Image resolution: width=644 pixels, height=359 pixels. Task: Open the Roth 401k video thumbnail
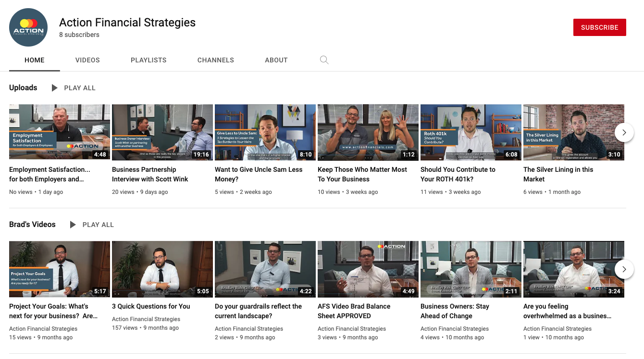[x=471, y=132]
